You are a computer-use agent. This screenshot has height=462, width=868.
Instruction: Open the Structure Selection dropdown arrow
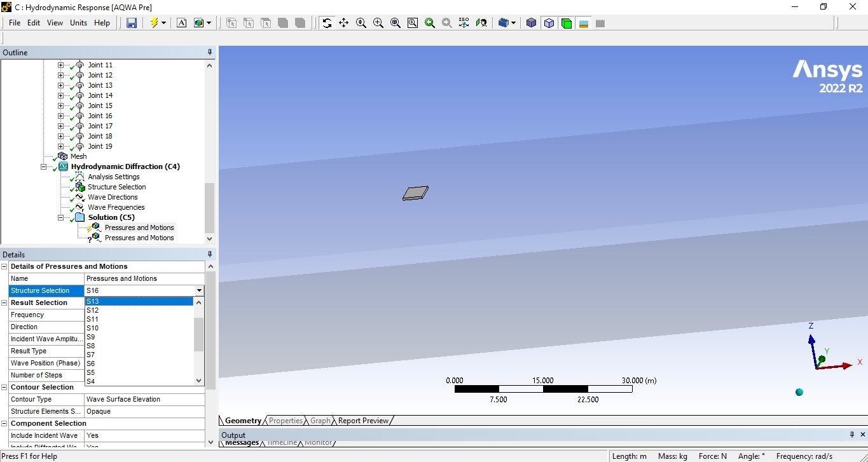199,290
